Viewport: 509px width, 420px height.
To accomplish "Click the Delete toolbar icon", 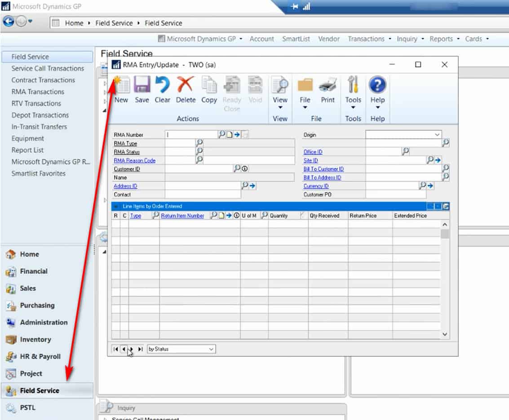I will pos(186,85).
